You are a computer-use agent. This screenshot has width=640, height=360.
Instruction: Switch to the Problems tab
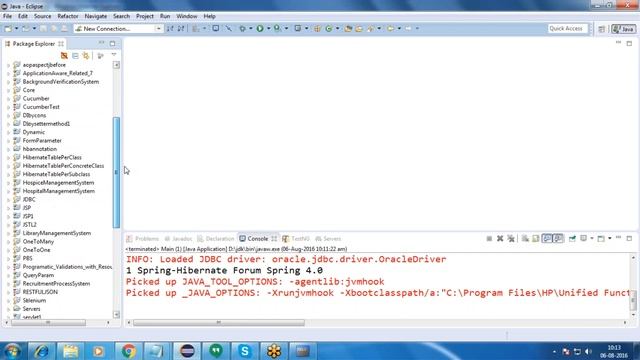(142, 239)
